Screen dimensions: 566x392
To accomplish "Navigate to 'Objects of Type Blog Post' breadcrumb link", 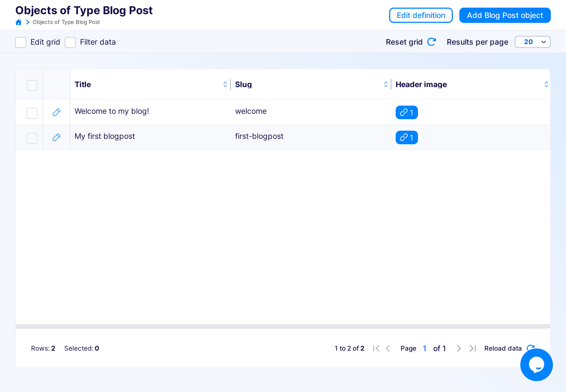I will coord(67,23).
